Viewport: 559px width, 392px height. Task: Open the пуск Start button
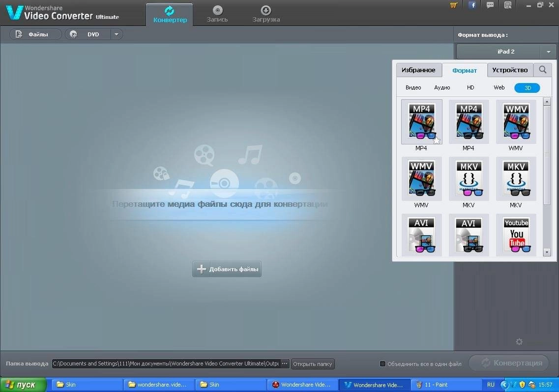[24, 385]
